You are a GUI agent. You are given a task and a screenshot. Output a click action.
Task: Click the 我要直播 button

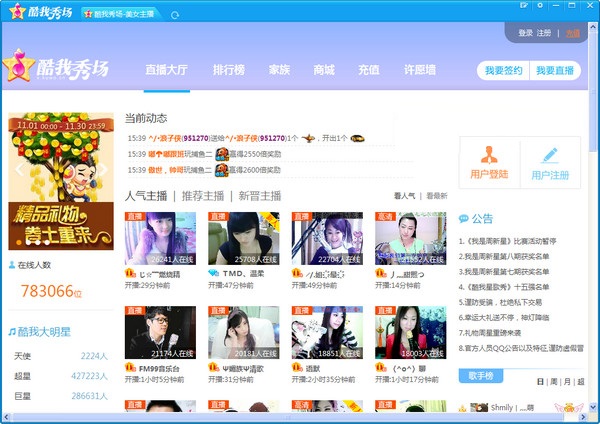555,70
